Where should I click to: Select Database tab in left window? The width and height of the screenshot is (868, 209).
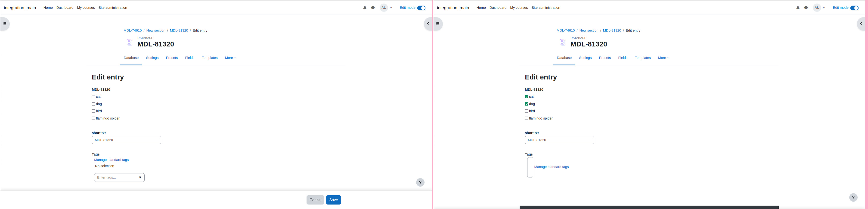coord(131,58)
